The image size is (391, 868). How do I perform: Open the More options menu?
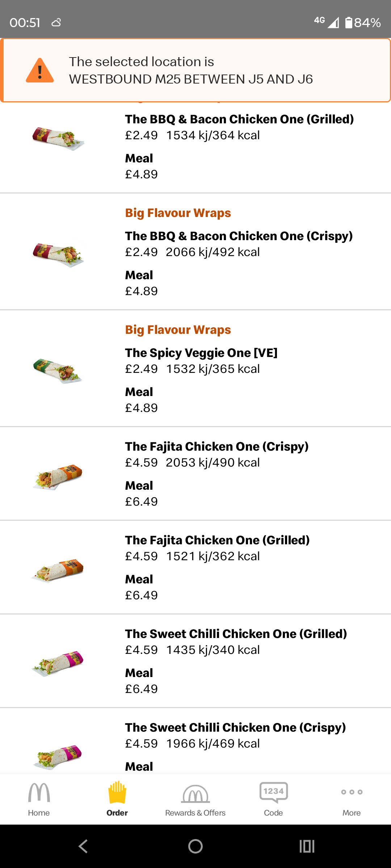tap(352, 793)
